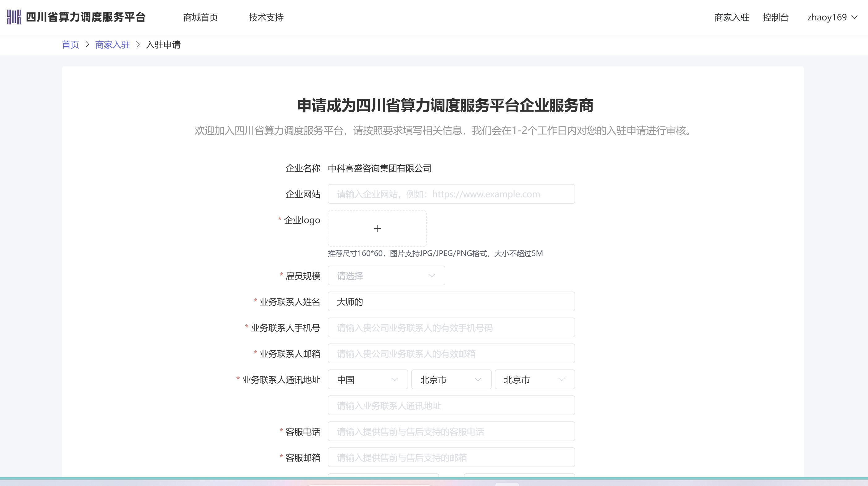Click the 四川省算力调度服务平台 title
The image size is (868, 486).
(x=86, y=17)
